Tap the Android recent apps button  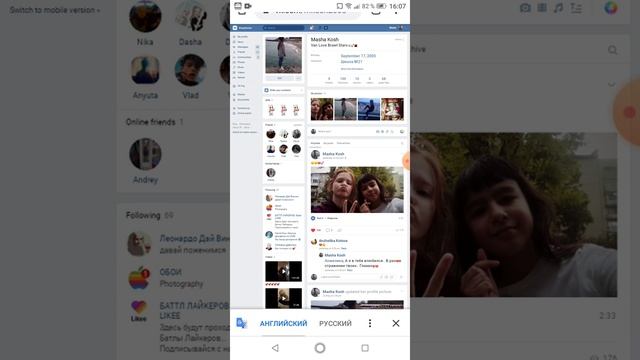pyautogui.click(x=365, y=348)
